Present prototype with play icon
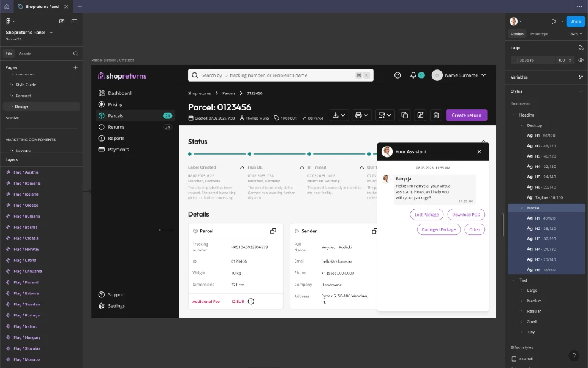The image size is (588, 368). pyautogui.click(x=554, y=21)
